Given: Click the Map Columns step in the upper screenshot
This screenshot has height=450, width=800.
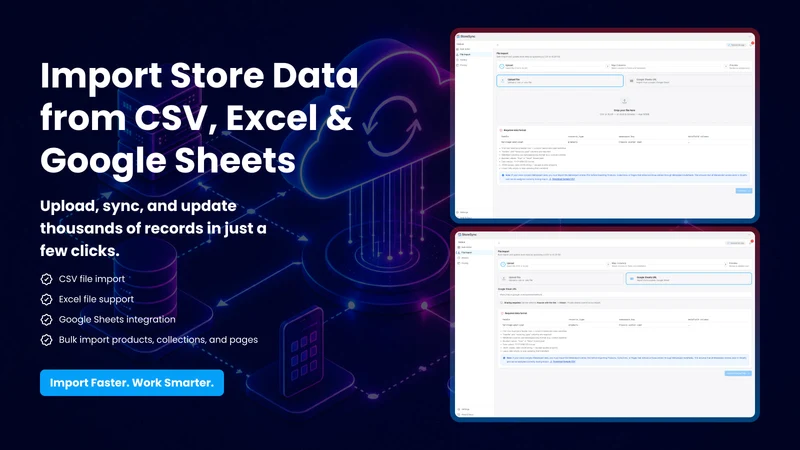Looking at the screenshot, I should tap(627, 66).
